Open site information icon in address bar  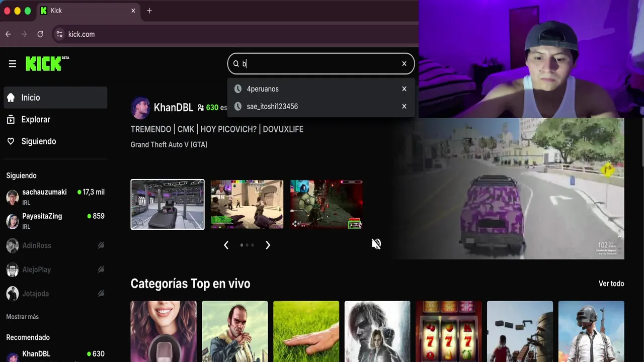click(59, 34)
